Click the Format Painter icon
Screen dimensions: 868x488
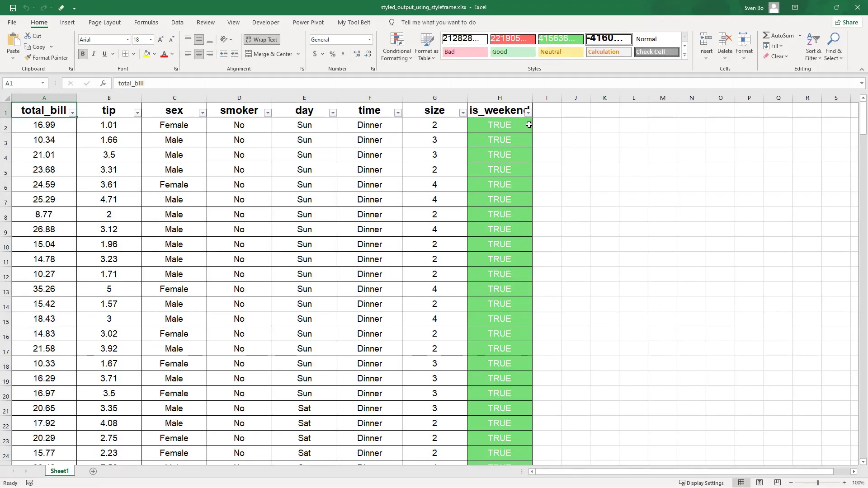28,58
